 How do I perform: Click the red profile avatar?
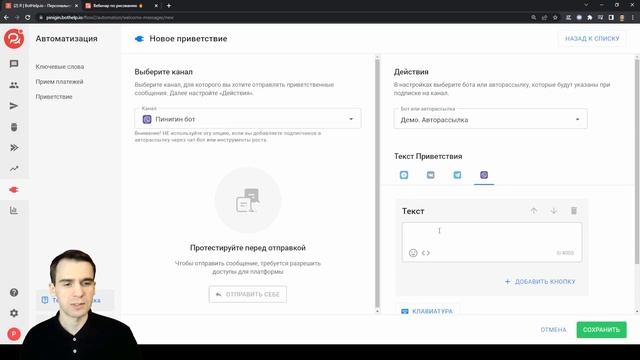point(14,334)
